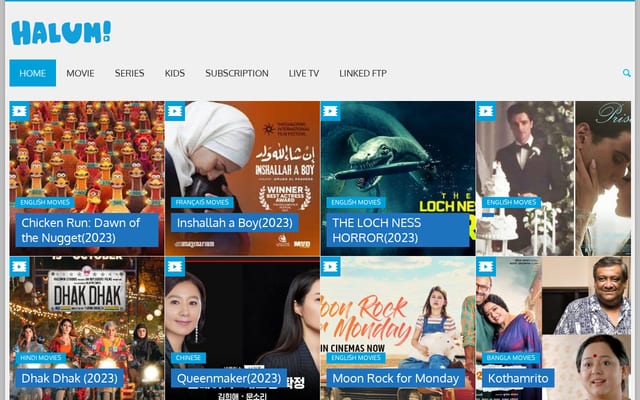Open the MOVIE menu
The height and width of the screenshot is (400, 640).
pyautogui.click(x=80, y=73)
